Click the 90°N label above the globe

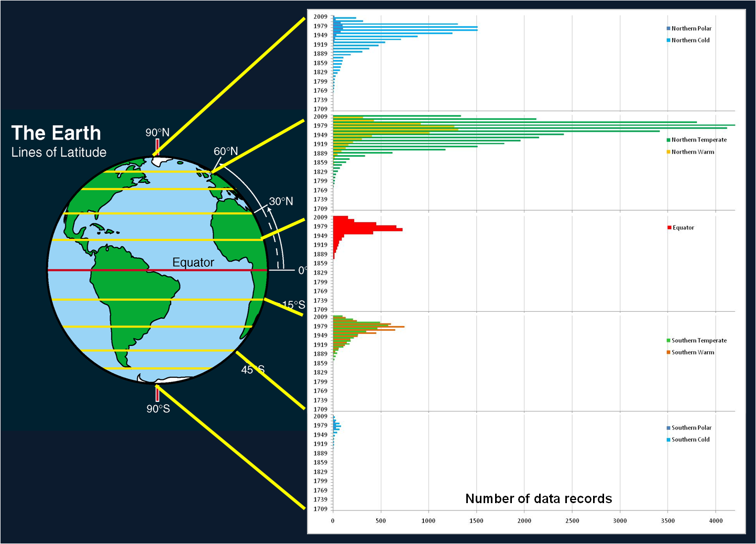coord(158,132)
